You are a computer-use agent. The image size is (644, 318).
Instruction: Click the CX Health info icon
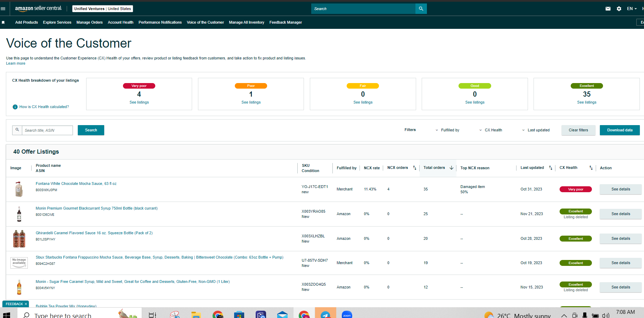15,107
